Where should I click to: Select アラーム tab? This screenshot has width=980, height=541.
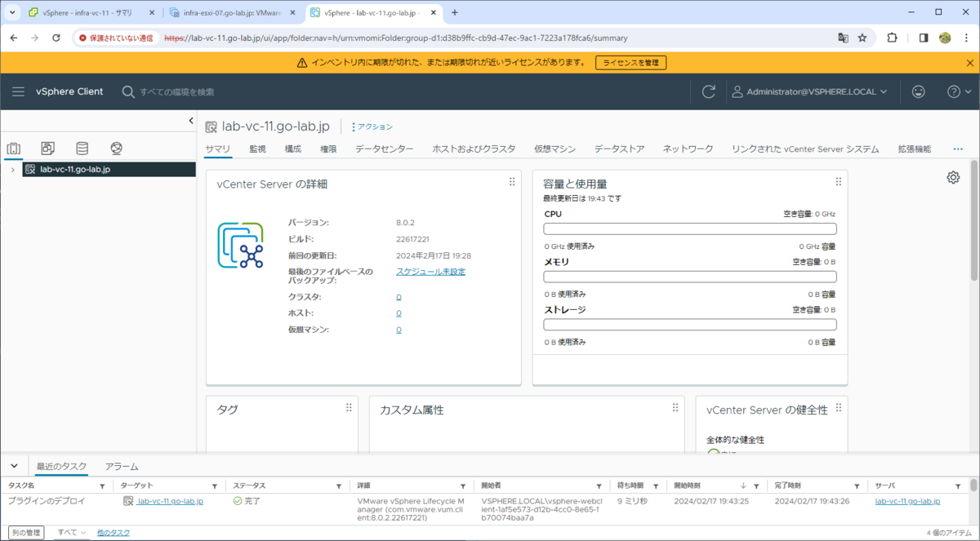122,466
